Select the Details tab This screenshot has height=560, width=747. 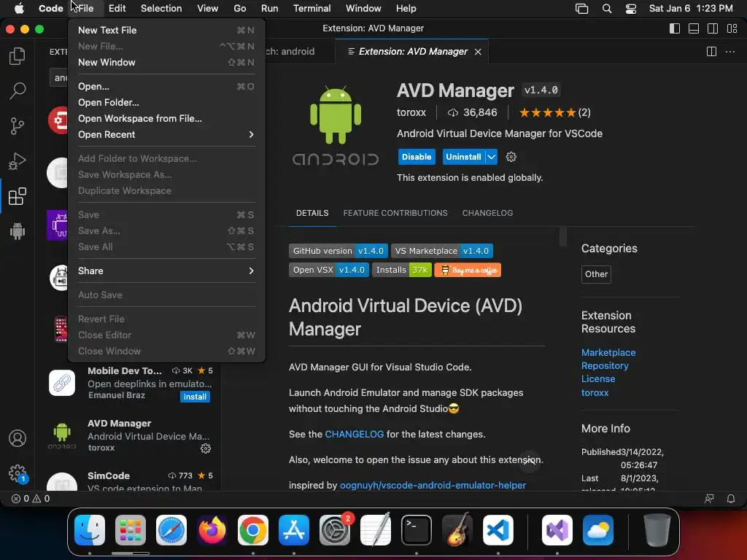pos(312,213)
